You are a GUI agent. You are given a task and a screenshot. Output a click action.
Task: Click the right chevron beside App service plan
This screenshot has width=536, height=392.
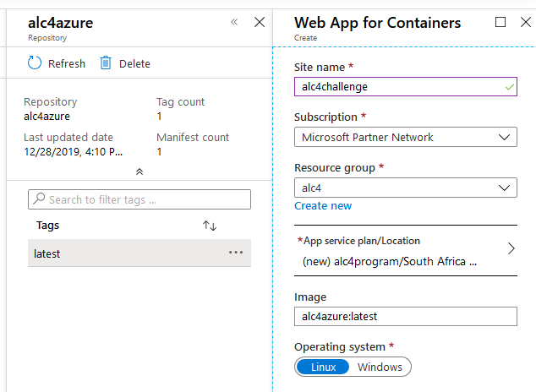click(x=511, y=248)
